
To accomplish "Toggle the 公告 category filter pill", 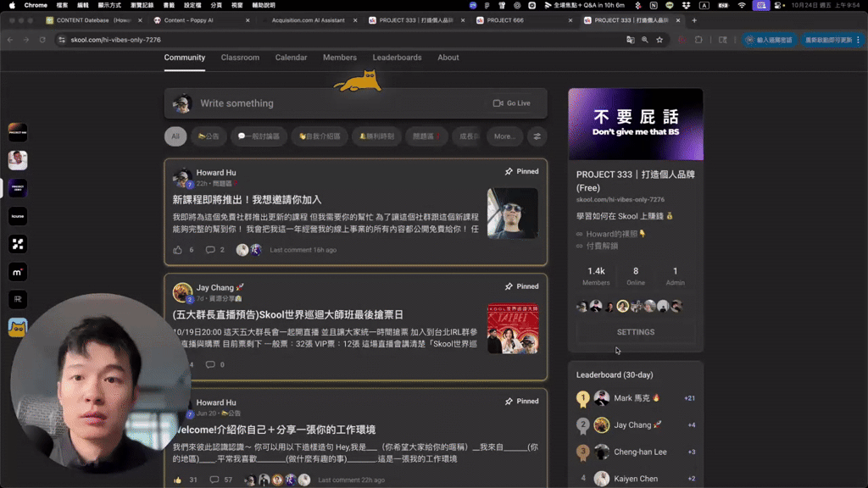I will coord(208,136).
